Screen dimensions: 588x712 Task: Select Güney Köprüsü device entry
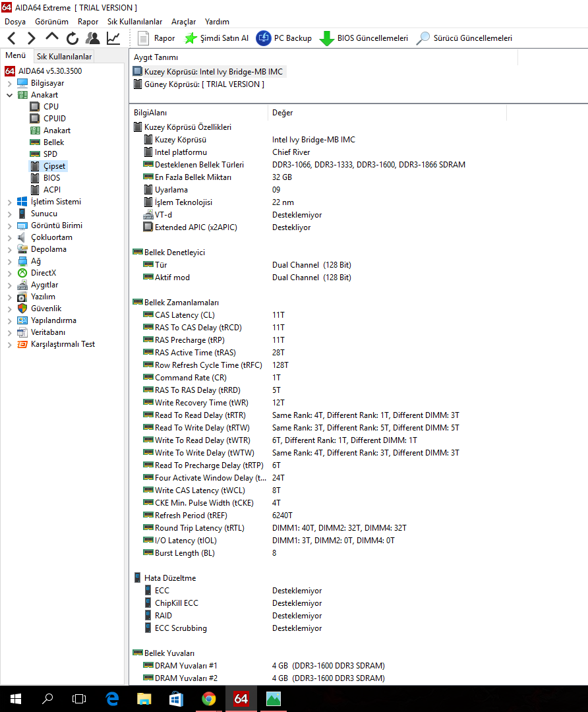pos(204,84)
